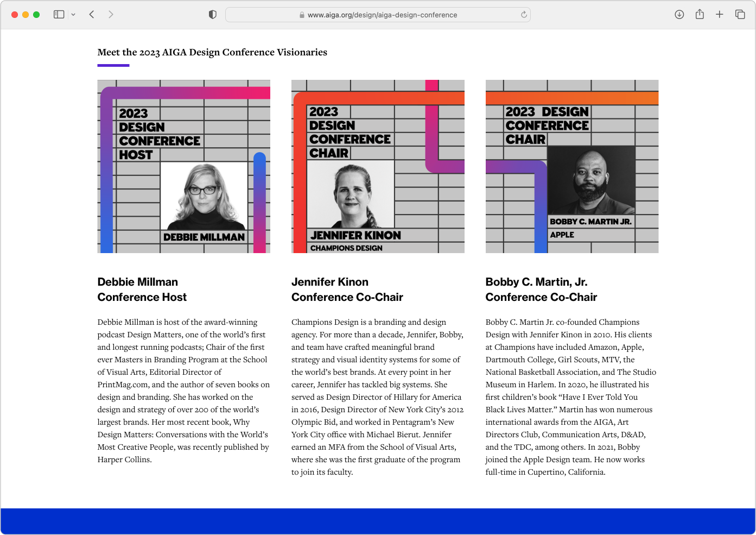Image resolution: width=756 pixels, height=535 pixels.
Task: Click the Jennifer Kinon Conference Co-Chair heading
Action: 347,289
